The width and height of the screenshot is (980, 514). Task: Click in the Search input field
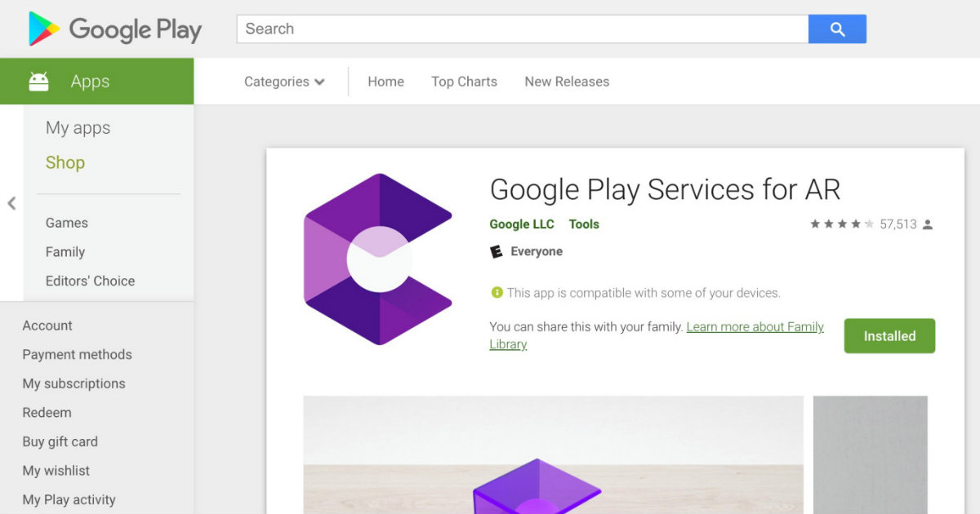coord(523,29)
